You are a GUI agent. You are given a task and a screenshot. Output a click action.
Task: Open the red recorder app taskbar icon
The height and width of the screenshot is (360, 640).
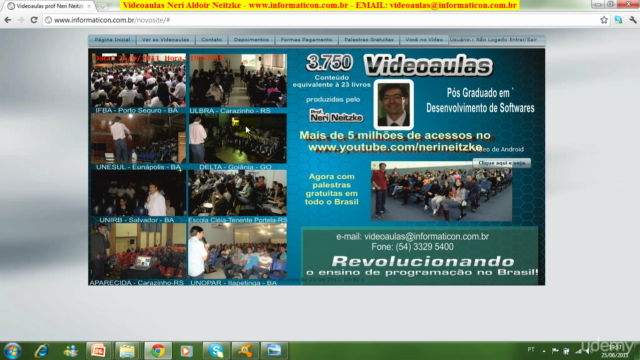pyautogui.click(x=98, y=351)
